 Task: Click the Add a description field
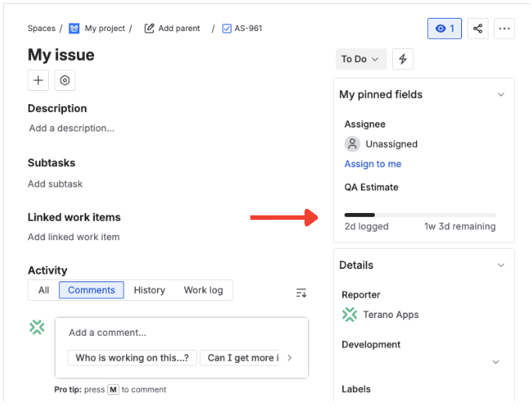click(x=72, y=128)
